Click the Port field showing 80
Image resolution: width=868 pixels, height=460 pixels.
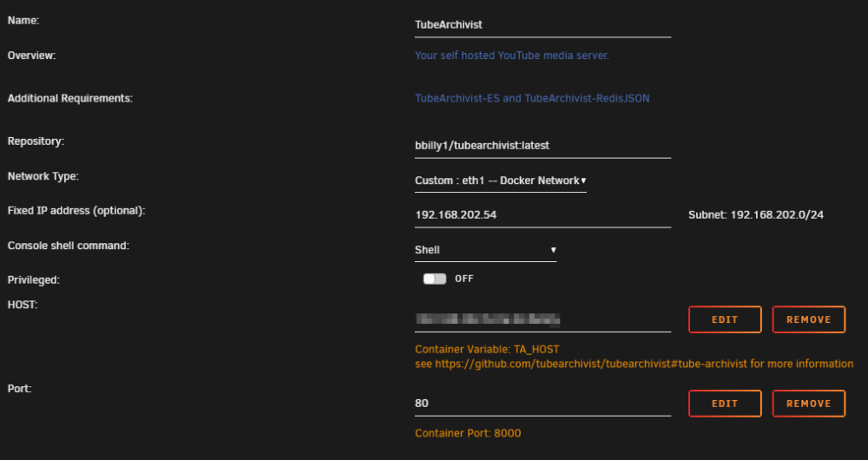point(542,404)
